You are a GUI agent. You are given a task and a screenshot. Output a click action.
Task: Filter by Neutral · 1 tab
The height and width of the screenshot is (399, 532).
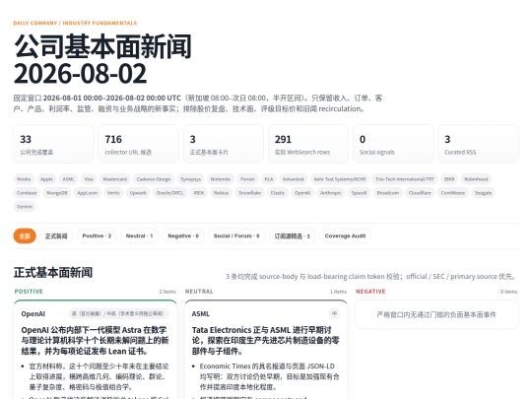140,235
